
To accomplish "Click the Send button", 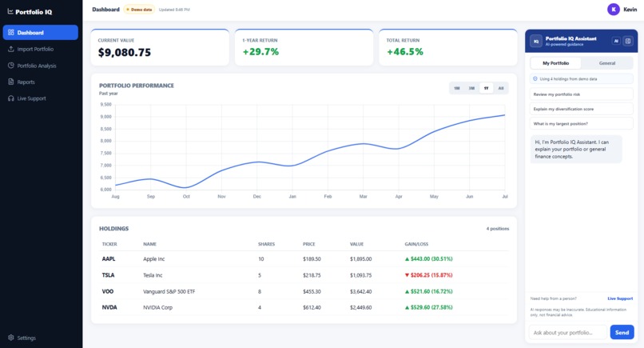I will (622, 332).
